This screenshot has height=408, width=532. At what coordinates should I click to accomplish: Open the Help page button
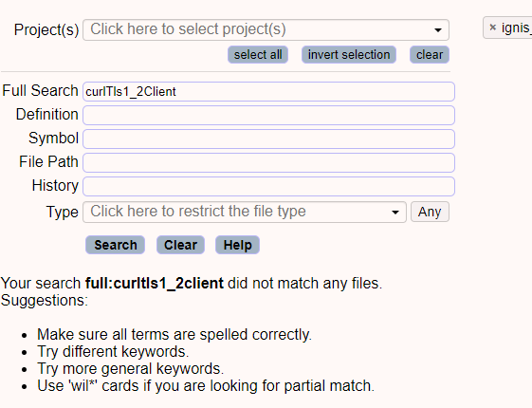237,245
